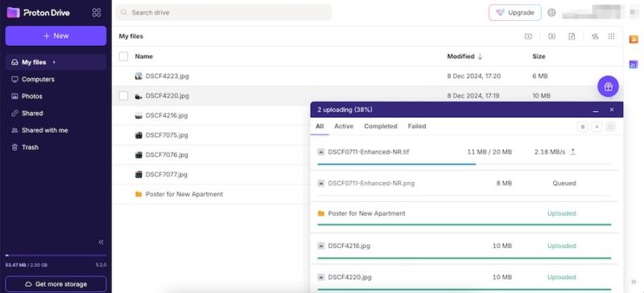Image resolution: width=644 pixels, height=293 pixels.
Task: Click the New button
Action: [x=56, y=35]
